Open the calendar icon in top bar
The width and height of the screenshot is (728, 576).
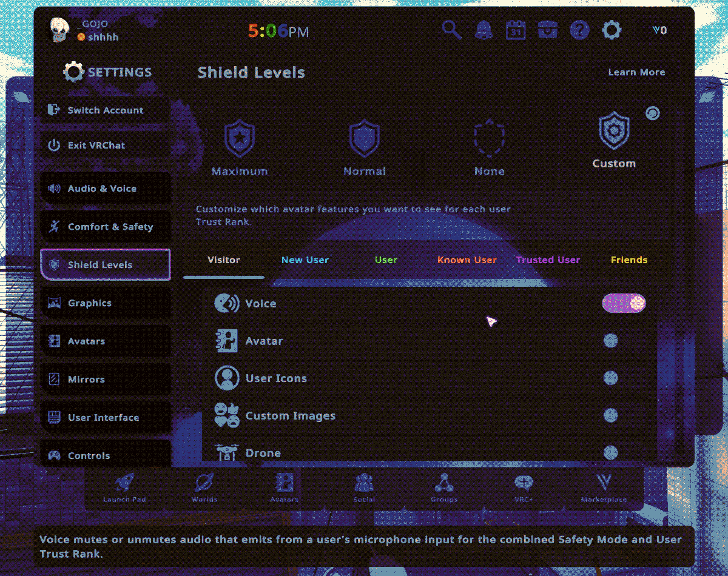point(516,30)
